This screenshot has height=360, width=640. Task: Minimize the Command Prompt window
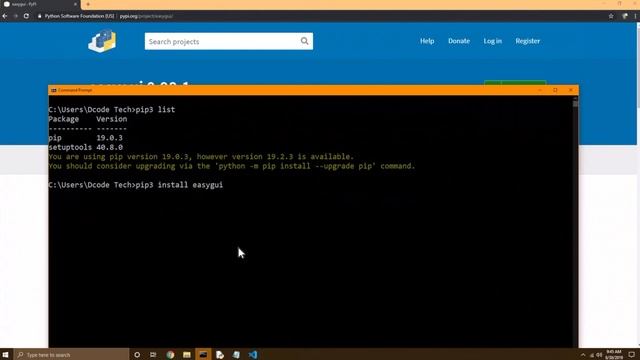coord(540,90)
